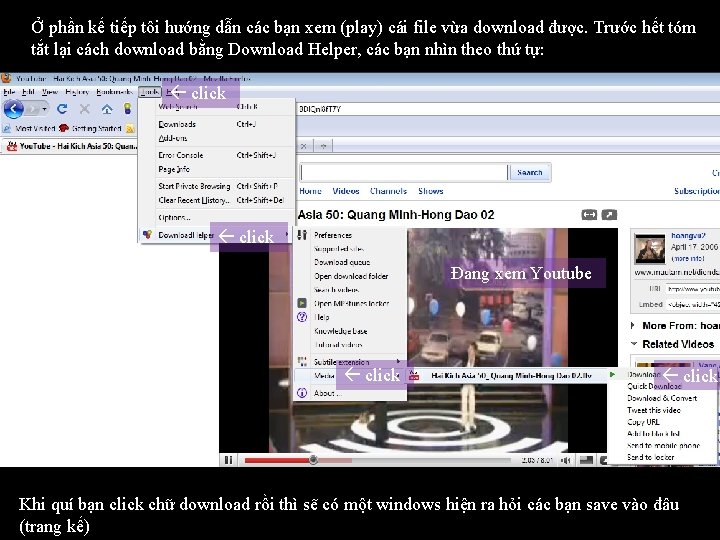Click the video URL text field
This screenshot has width=720, height=540.
point(693,289)
